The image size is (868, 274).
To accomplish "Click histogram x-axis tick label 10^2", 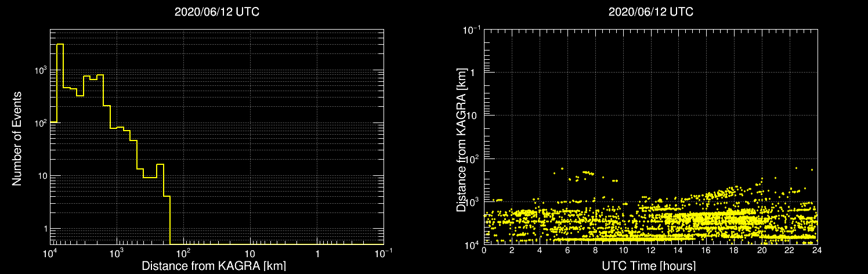I will coord(183,253).
